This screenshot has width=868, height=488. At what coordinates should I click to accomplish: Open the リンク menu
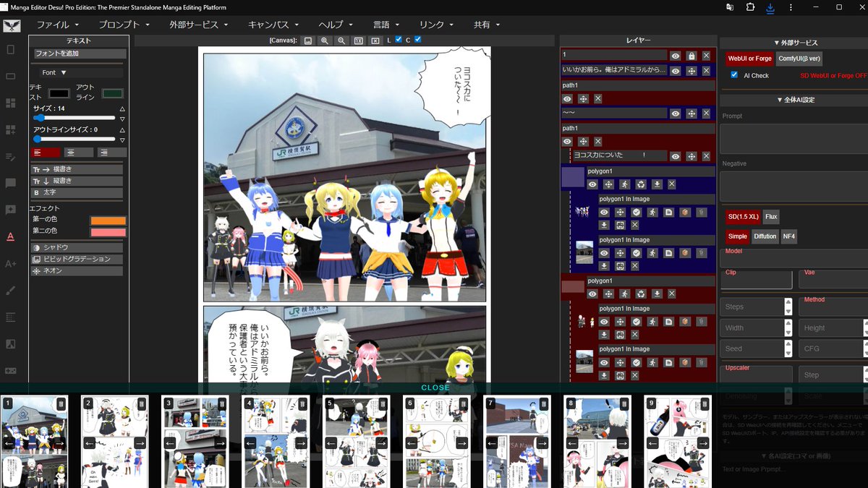(436, 25)
